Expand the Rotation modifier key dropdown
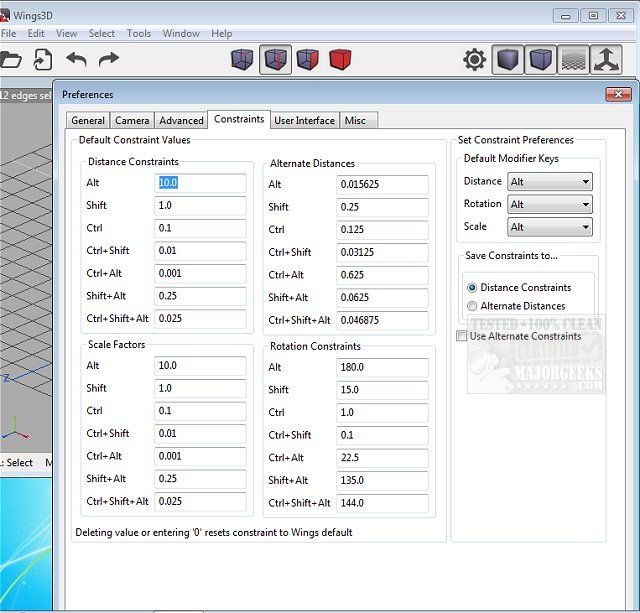The image size is (640, 613). point(550,204)
